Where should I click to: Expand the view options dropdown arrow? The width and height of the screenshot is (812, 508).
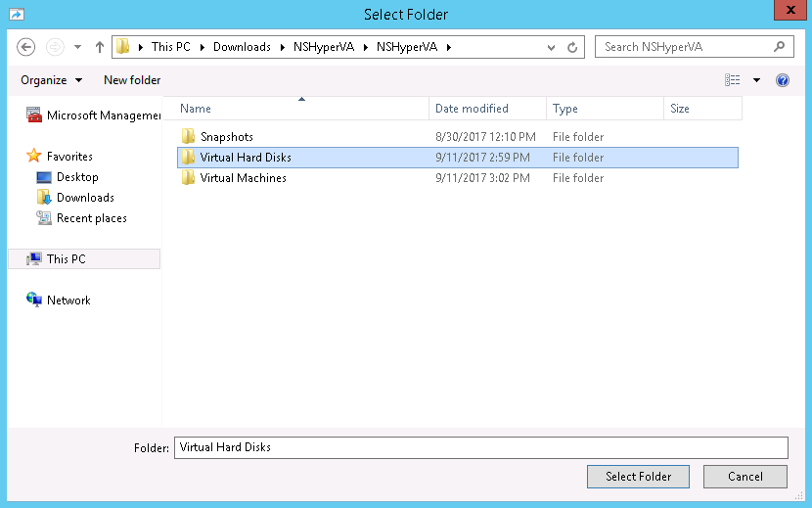[x=756, y=80]
